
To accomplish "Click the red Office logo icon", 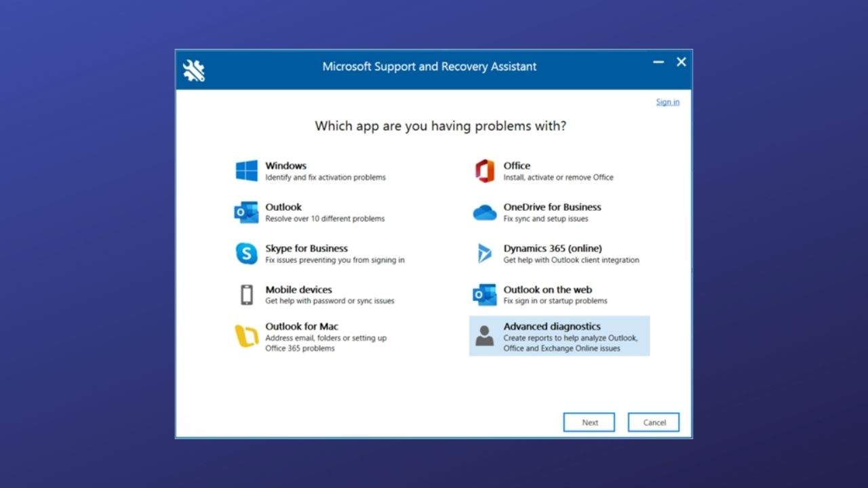I will pyautogui.click(x=485, y=171).
